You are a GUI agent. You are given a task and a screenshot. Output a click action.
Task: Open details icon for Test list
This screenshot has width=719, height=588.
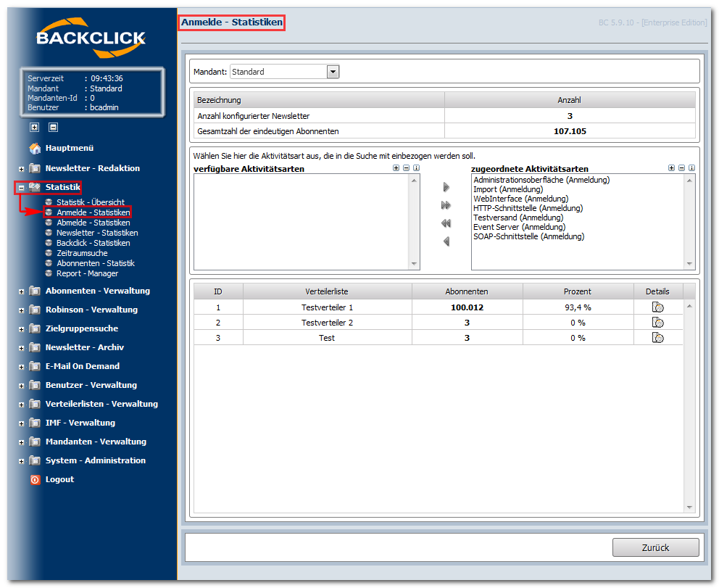tap(657, 338)
